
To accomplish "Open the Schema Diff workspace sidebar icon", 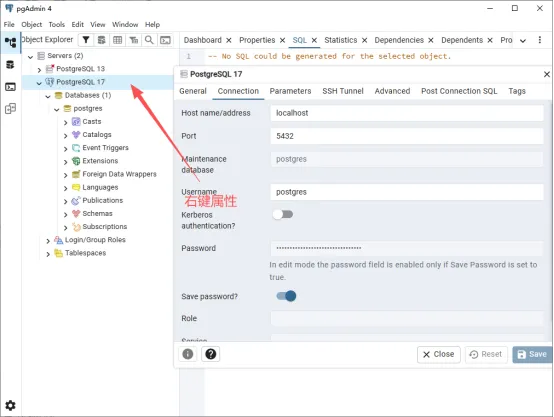I will coord(11,108).
